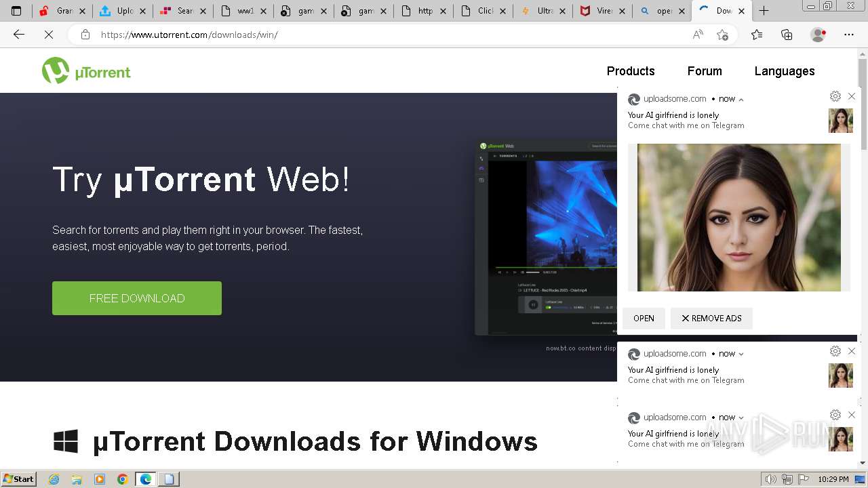Screen dimensions: 868x488
Task: Click the scrollbar down arrow
Action: pos(863,463)
